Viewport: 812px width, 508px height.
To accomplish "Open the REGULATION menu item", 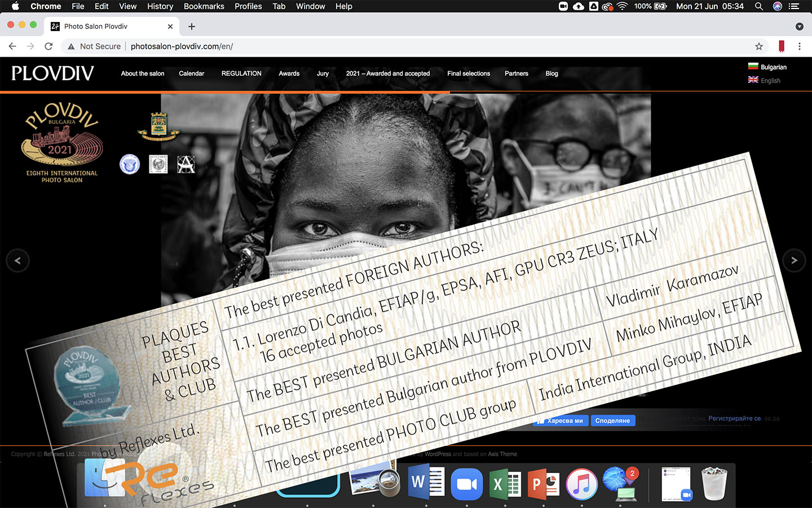I will (241, 73).
